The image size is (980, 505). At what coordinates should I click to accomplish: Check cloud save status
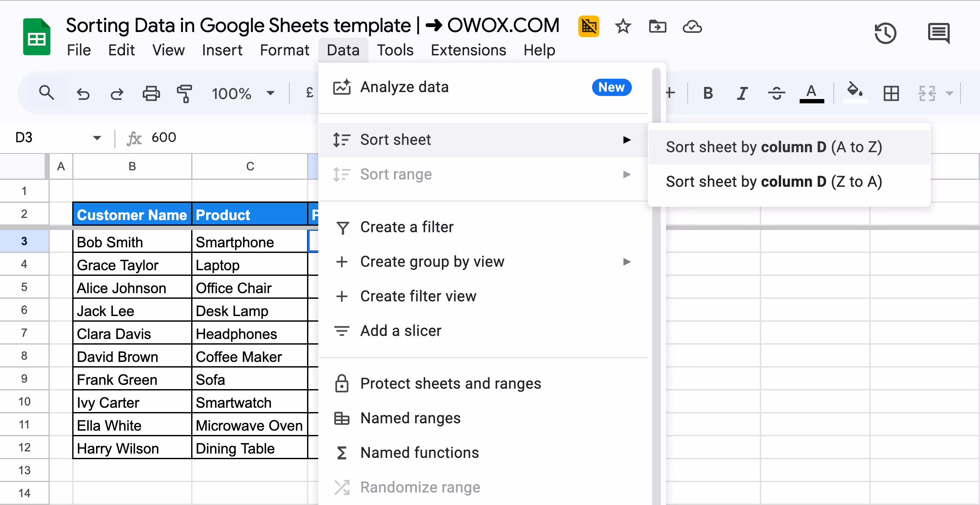692,27
